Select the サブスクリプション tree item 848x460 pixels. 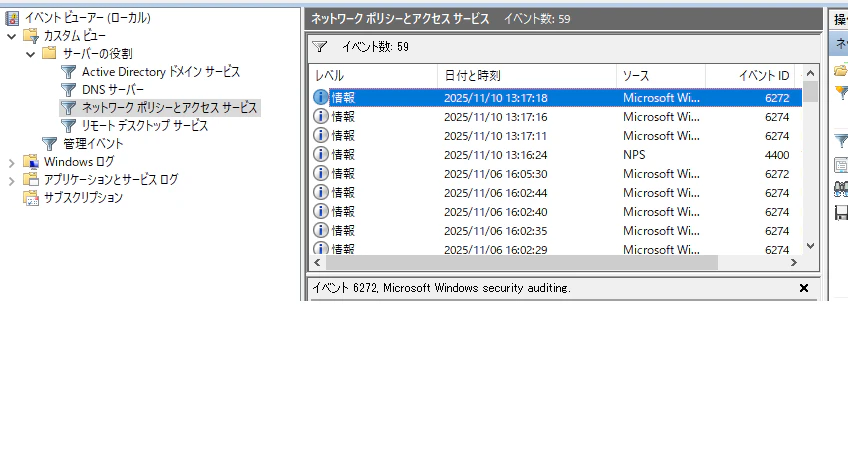[83, 198]
